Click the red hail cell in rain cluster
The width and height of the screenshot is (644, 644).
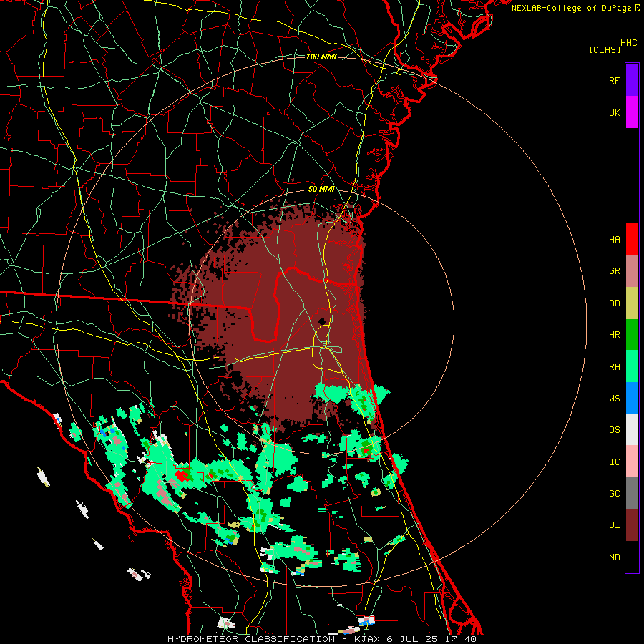pos(182,476)
